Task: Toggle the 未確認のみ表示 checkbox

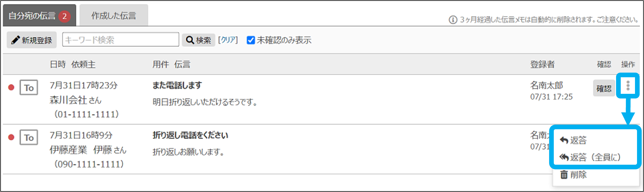Action: point(251,40)
